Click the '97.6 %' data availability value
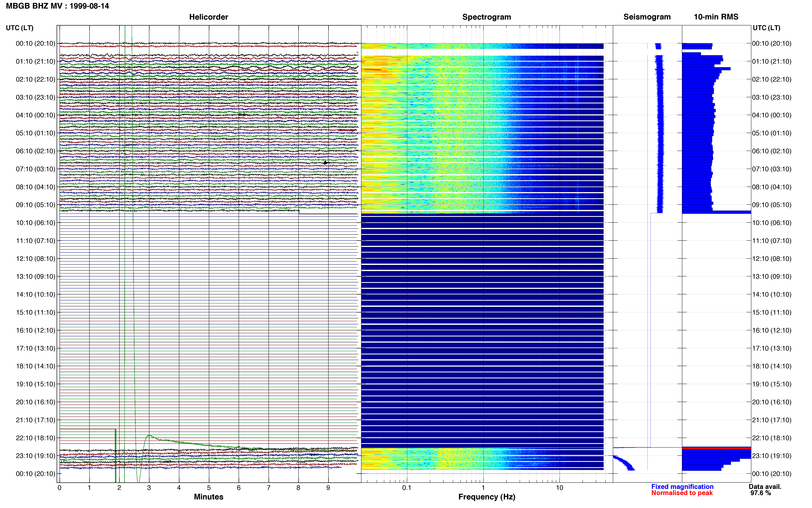 click(761, 493)
